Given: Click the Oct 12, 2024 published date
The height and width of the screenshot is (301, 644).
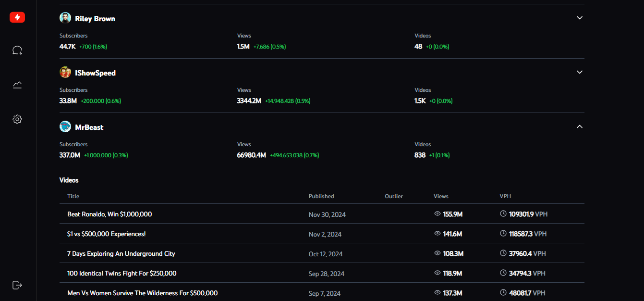Looking at the screenshot, I should click(326, 254).
